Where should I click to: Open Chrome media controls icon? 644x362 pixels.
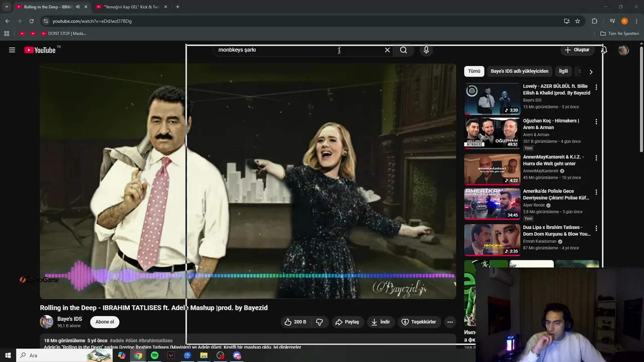point(612,21)
